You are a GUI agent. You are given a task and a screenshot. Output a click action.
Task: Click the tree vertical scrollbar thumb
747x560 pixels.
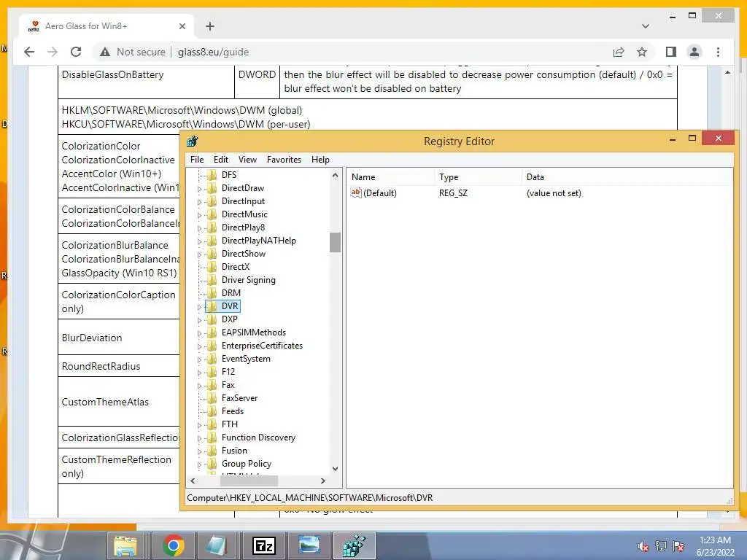pos(335,242)
